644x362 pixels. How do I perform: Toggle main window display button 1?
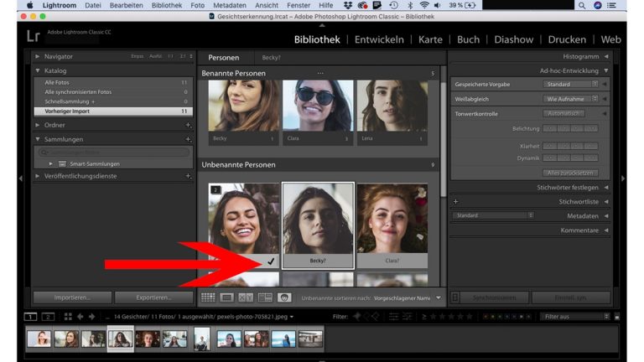click(x=31, y=317)
